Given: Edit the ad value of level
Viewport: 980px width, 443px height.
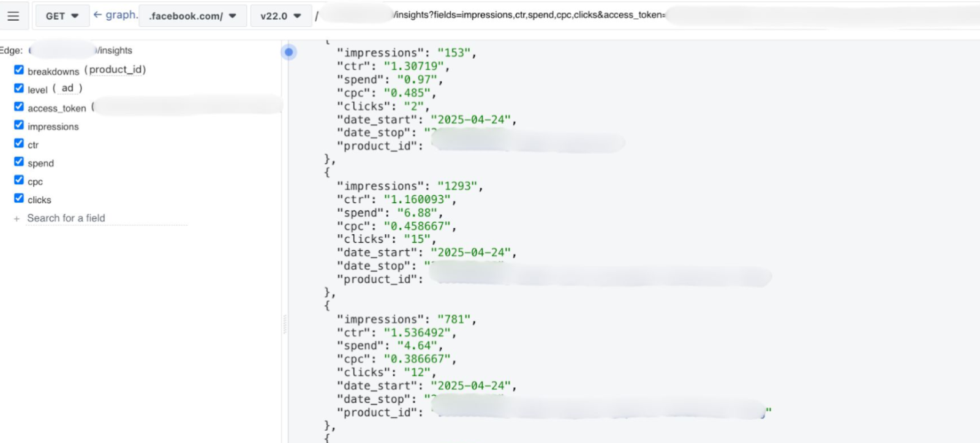Looking at the screenshot, I should pyautogui.click(x=67, y=88).
